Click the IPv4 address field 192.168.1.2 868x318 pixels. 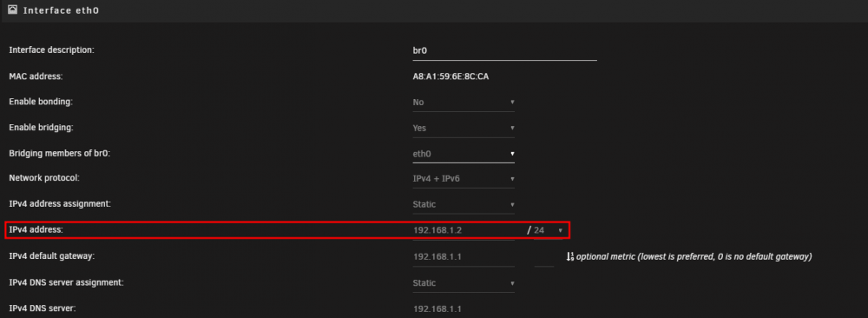(x=464, y=230)
